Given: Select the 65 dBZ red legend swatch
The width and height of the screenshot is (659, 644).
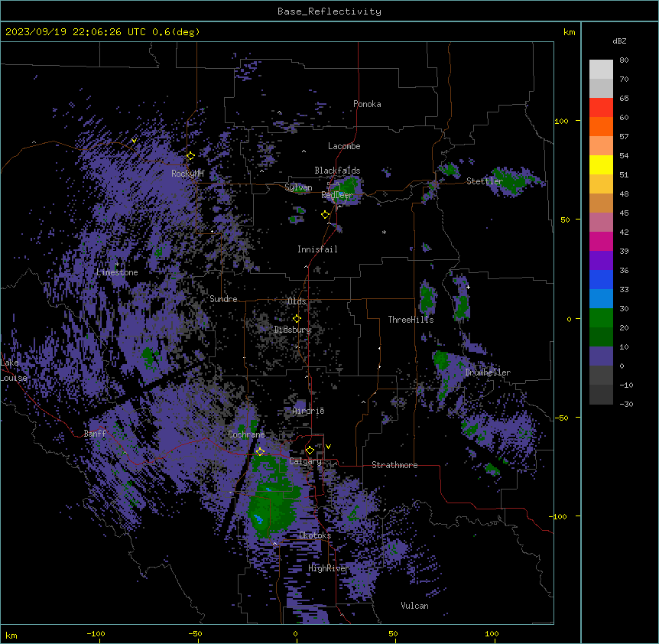Looking at the screenshot, I should point(601,108).
